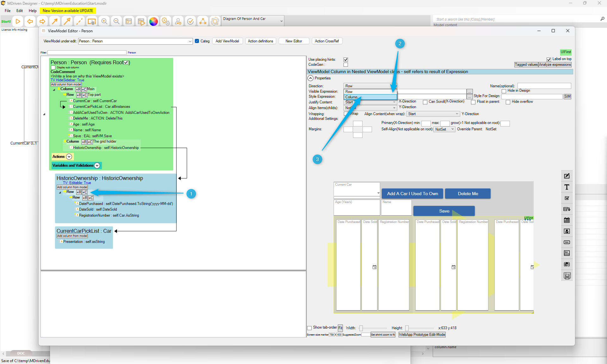
Task: Select the list widget icon
Action: pos(567,253)
